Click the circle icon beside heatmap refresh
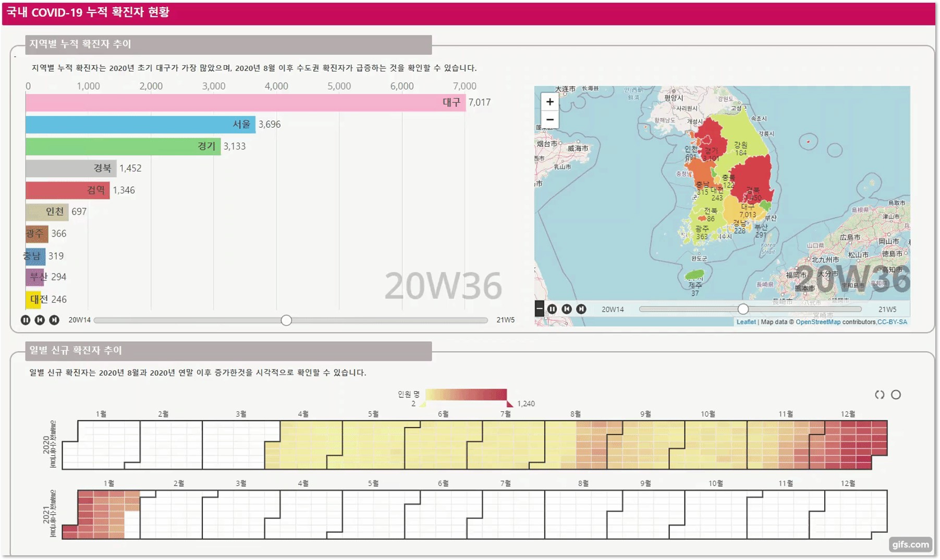This screenshot has width=940, height=560. (896, 395)
